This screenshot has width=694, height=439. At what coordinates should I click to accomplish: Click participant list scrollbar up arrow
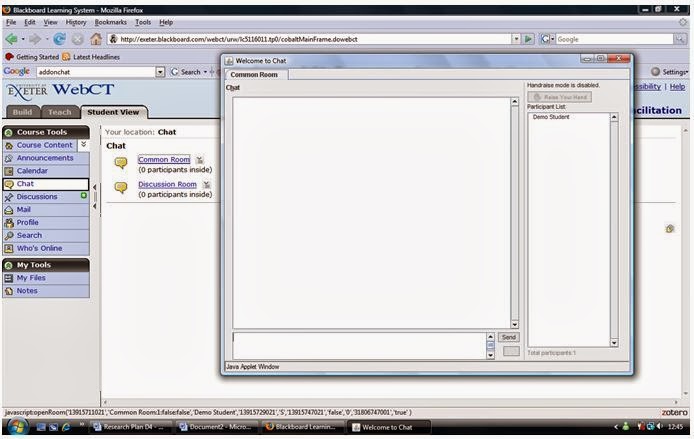click(614, 117)
